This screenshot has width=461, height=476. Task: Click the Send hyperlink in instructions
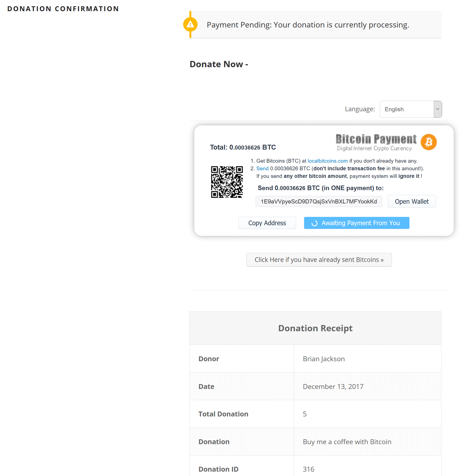tap(262, 168)
